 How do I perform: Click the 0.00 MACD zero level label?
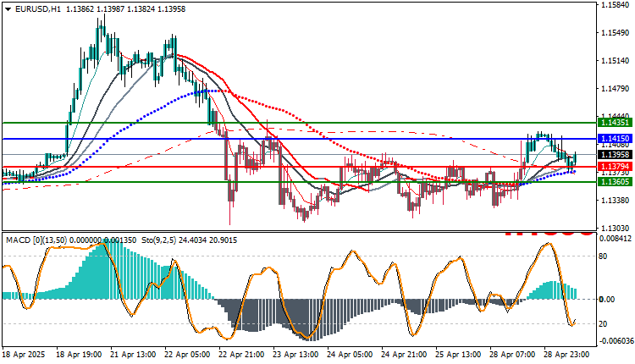click(607, 299)
